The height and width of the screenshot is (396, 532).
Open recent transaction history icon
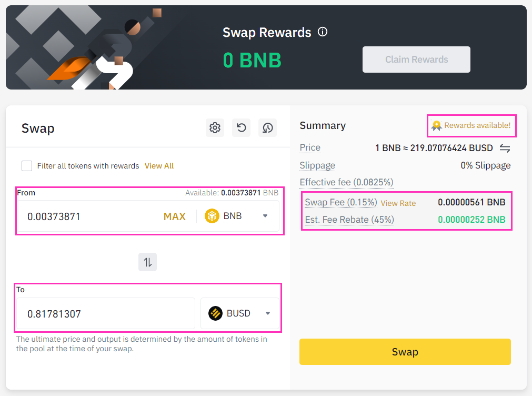[267, 127]
